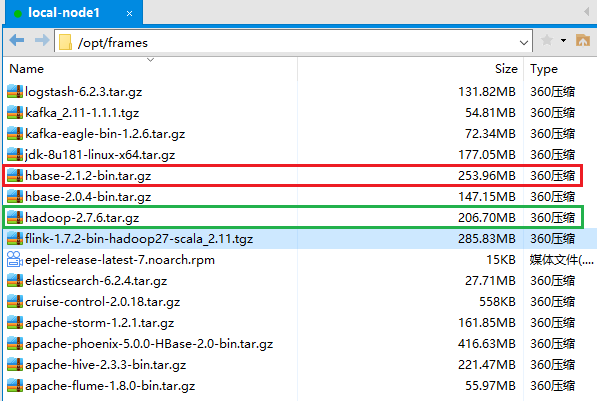Select file name elasticsearch-6.2.4.tar.gz
This screenshot has height=401, width=597.
pyautogui.click(x=96, y=281)
